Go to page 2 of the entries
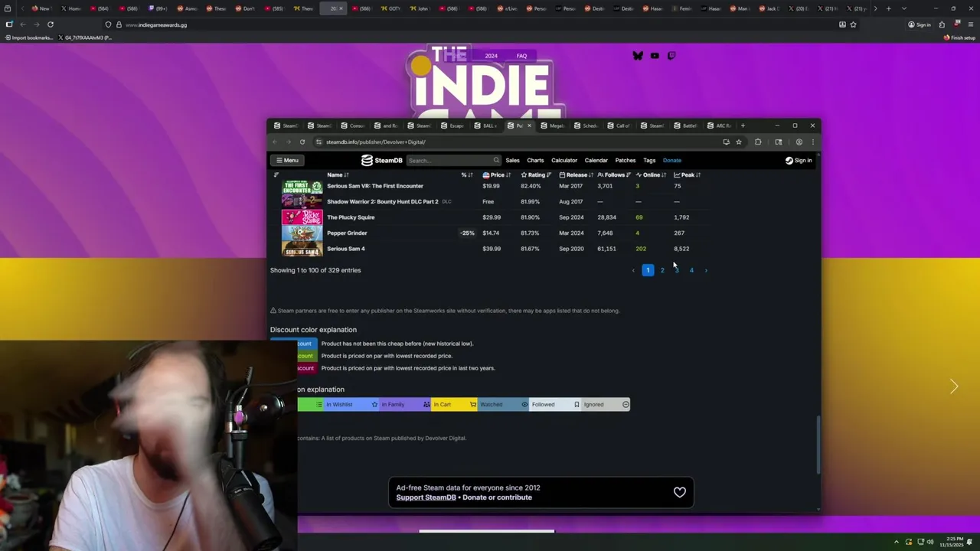The width and height of the screenshot is (980, 551). (x=662, y=270)
